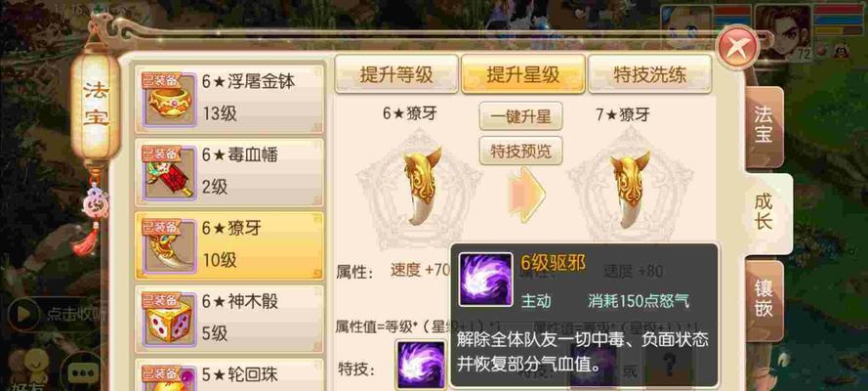Open the 法宝 side tab
Viewport: 868px width, 391px height.
click(764, 126)
